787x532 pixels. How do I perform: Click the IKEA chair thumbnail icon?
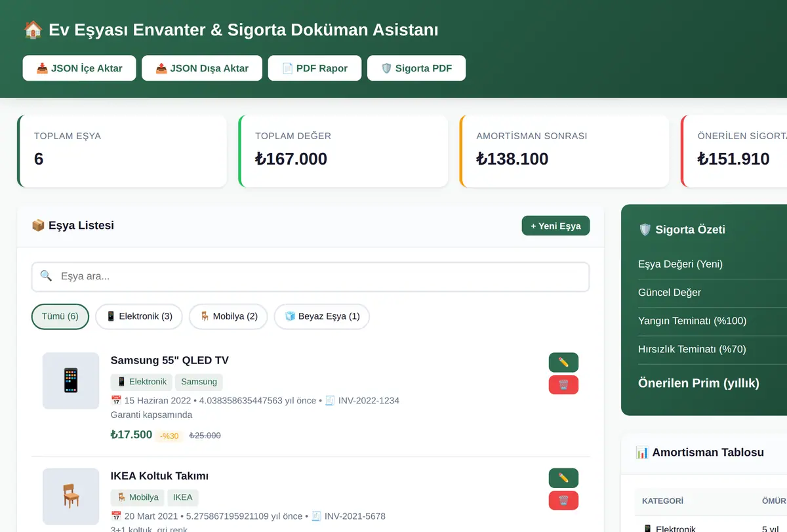click(71, 497)
